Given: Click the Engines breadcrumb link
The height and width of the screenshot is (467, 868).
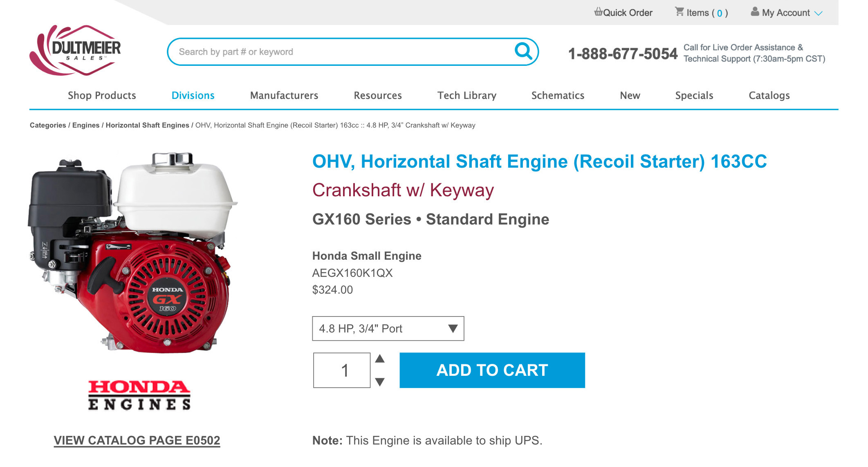Looking at the screenshot, I should coord(86,125).
